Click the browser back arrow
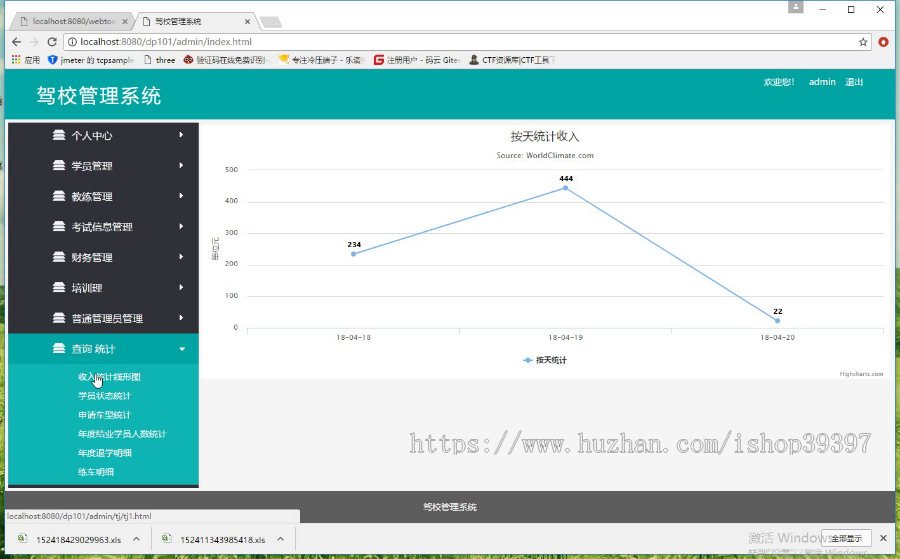The image size is (900, 559). (x=16, y=42)
